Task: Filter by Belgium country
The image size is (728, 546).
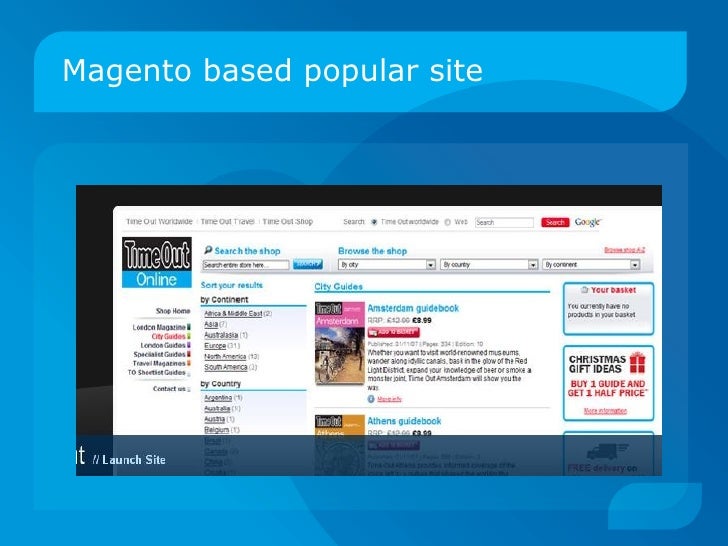Action: 216,430
